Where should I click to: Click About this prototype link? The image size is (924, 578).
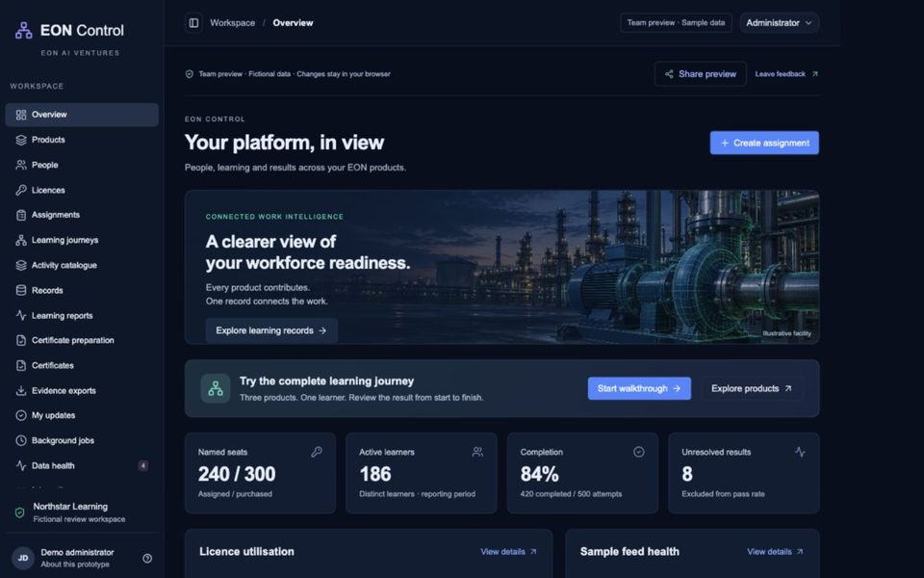coord(75,565)
